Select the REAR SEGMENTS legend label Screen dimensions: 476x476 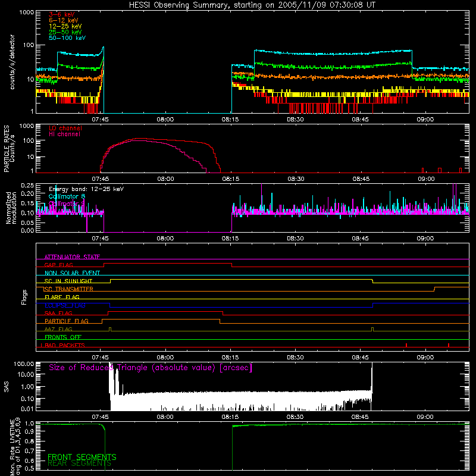point(80,464)
